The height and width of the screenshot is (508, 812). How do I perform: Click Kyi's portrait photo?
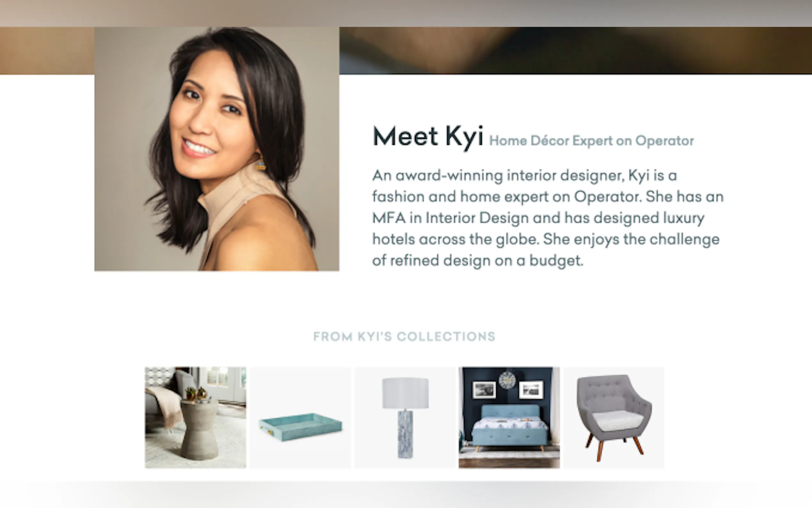[217, 149]
